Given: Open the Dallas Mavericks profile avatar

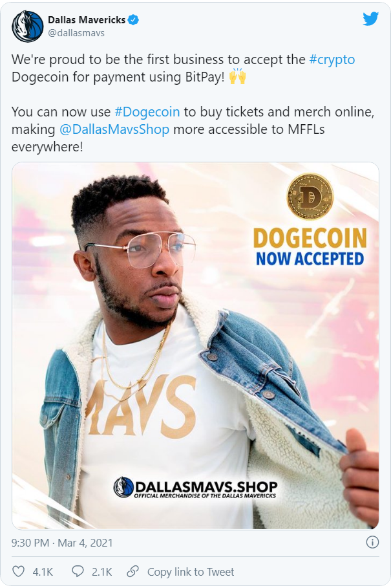Looking at the screenshot, I should (x=27, y=26).
